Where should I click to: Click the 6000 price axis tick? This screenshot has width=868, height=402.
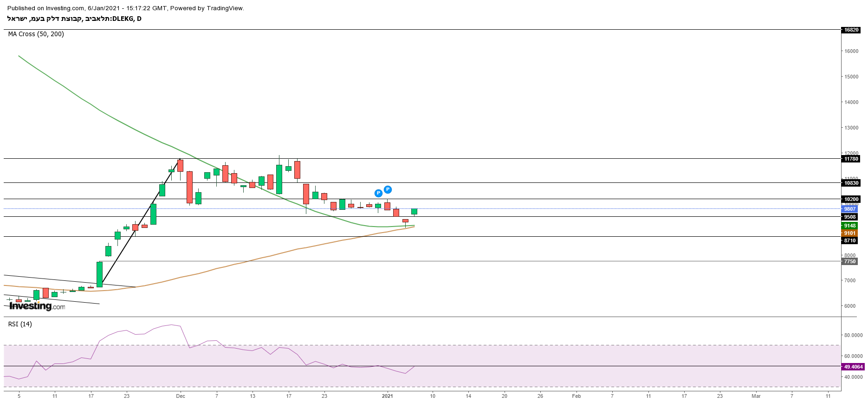coord(850,306)
